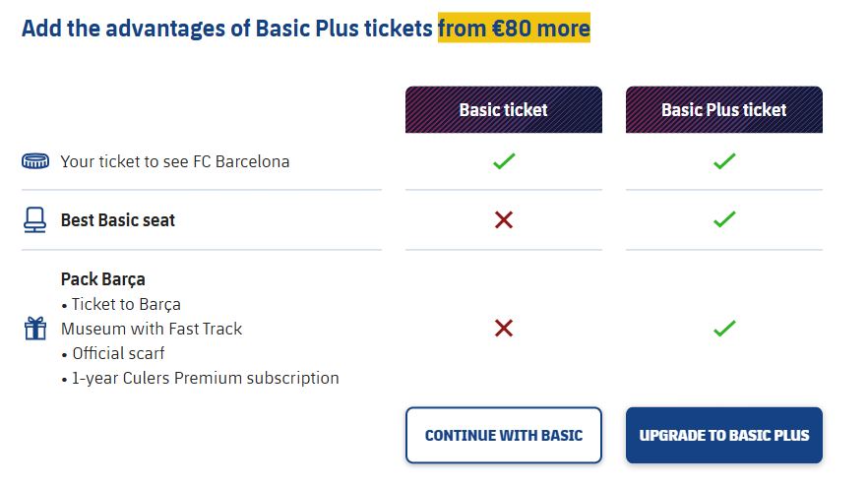The image size is (868, 485).
Task: Click the highlighted 'from €80 more' text
Action: tap(514, 28)
